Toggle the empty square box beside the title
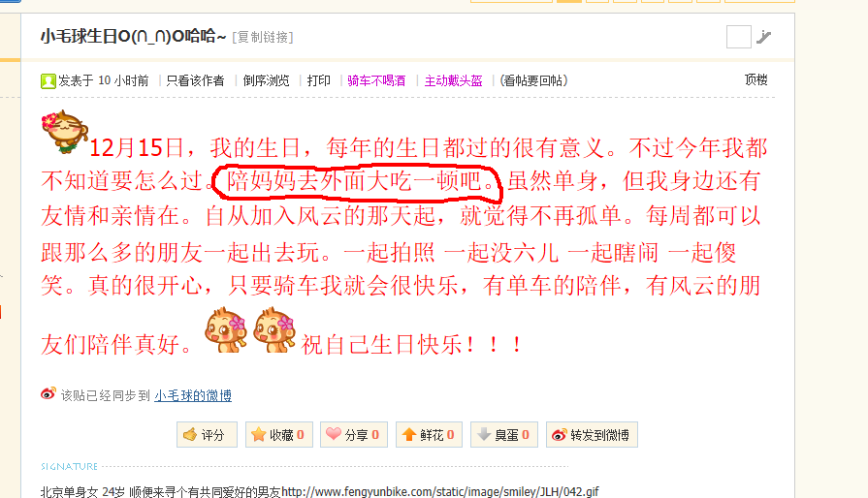 point(738,37)
